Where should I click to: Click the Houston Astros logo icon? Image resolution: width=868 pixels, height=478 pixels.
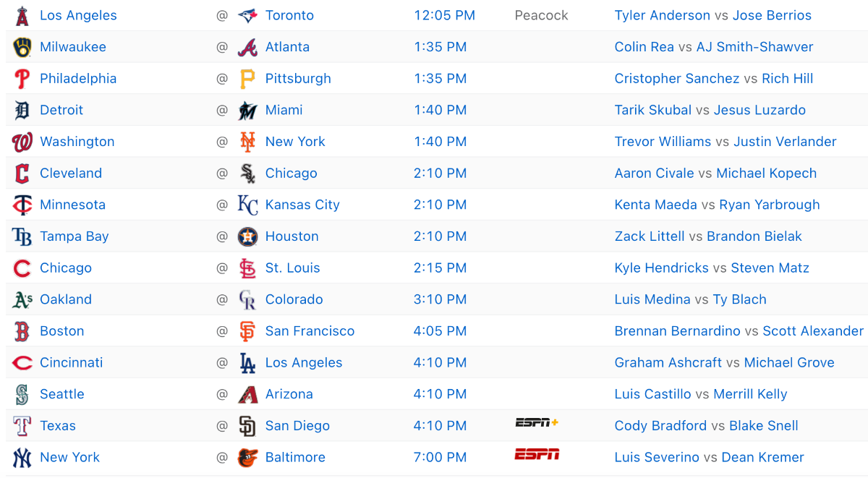tap(247, 236)
